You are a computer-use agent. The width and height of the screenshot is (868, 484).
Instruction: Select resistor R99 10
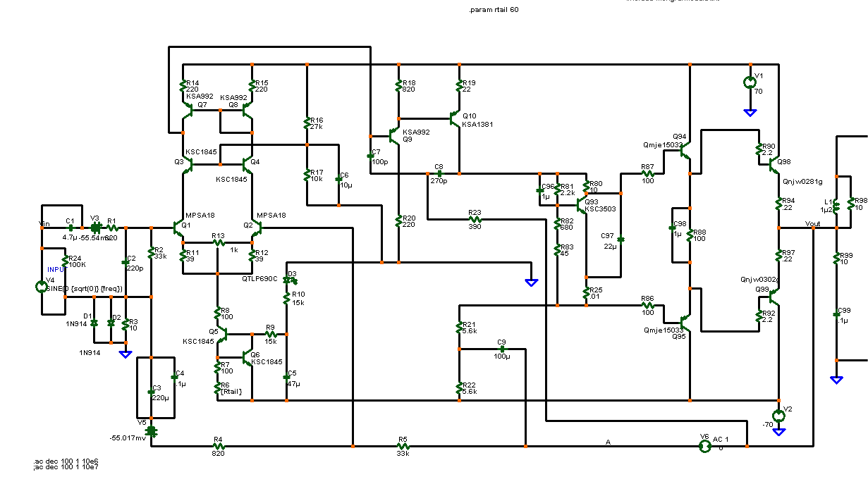pos(836,259)
